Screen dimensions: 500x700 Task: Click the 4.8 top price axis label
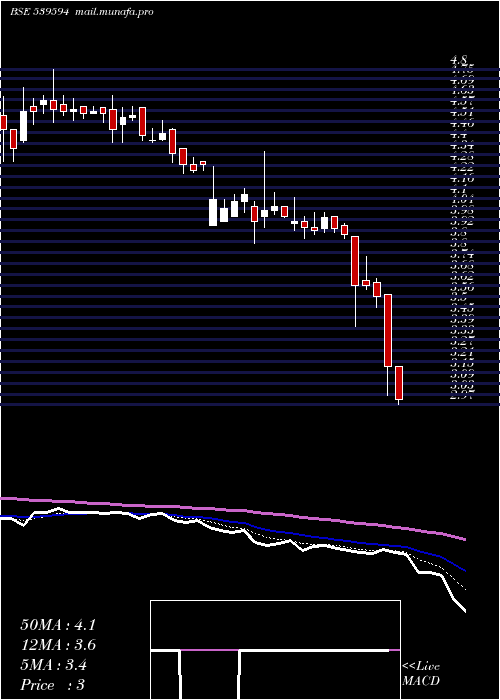pyautogui.click(x=459, y=59)
